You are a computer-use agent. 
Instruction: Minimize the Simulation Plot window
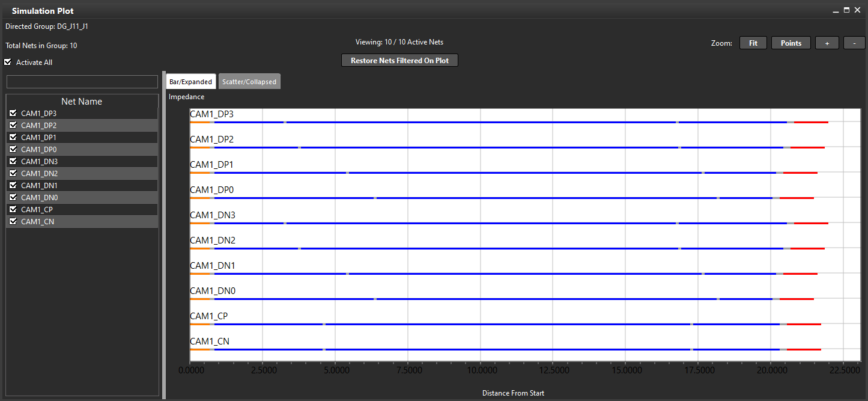(835, 10)
